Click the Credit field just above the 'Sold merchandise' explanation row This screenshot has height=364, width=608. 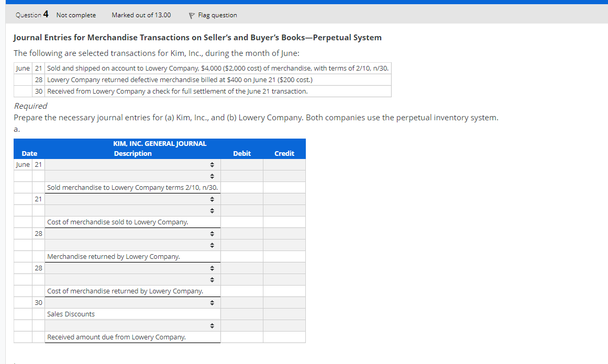(x=284, y=176)
